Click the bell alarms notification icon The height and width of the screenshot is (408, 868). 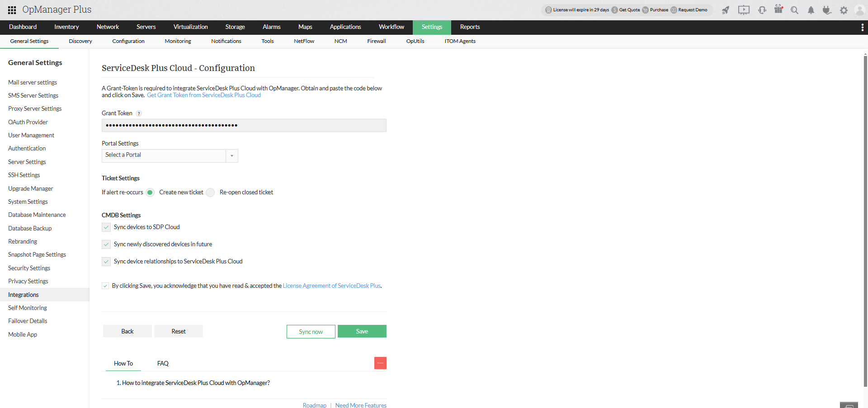811,10
